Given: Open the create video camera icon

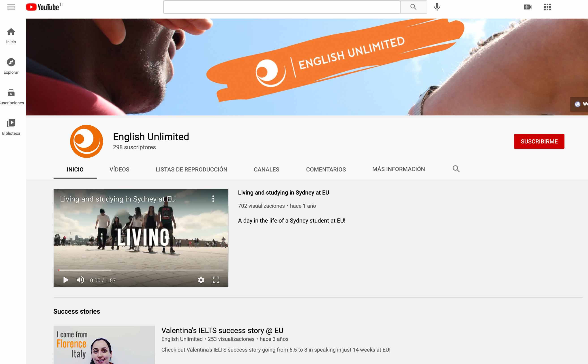Looking at the screenshot, I should click(x=528, y=7).
